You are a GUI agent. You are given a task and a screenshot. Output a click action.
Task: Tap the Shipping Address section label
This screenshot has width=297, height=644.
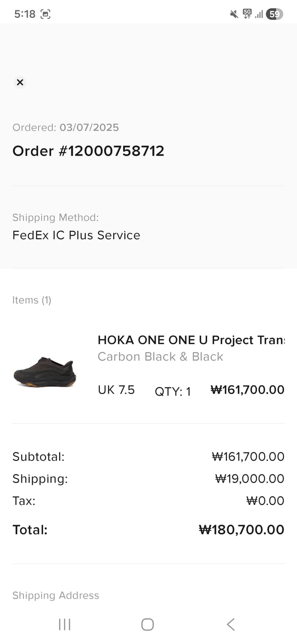(x=56, y=595)
